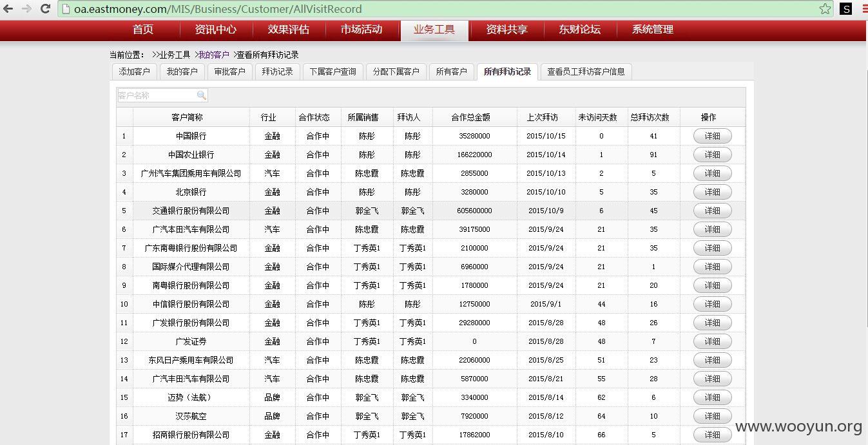Click the amount 166220000 cell

475,155
